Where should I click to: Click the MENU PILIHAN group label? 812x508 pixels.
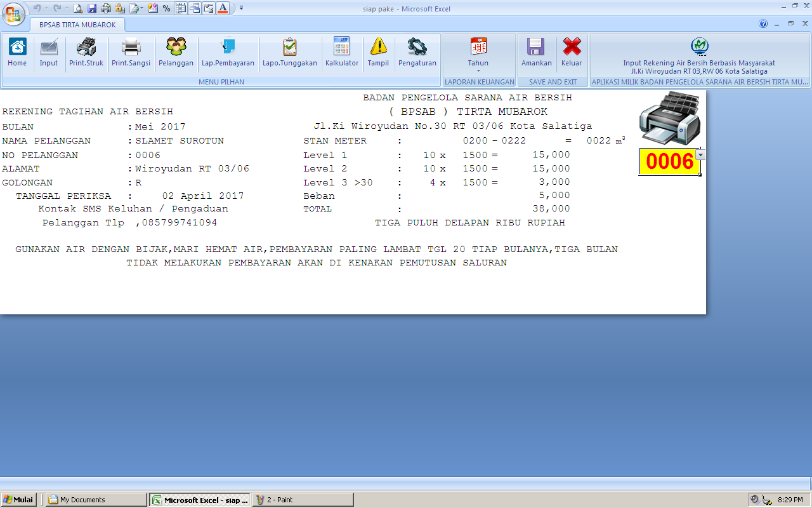(x=221, y=82)
